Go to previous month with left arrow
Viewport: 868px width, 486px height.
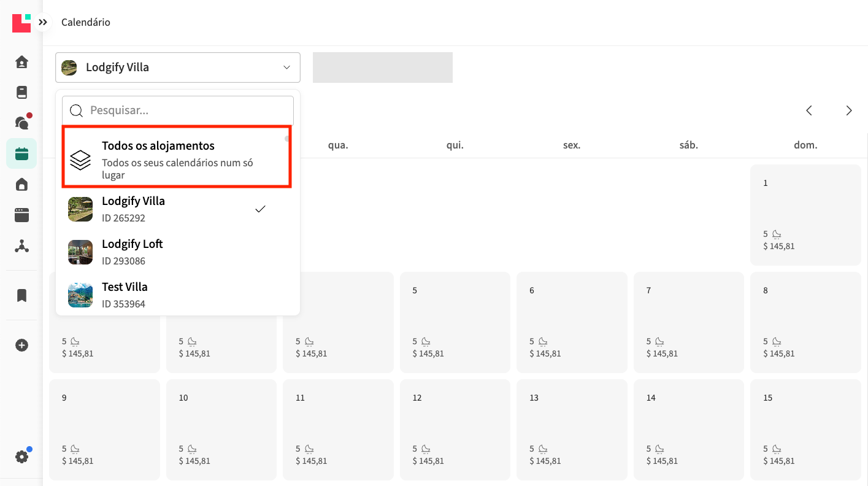click(809, 110)
